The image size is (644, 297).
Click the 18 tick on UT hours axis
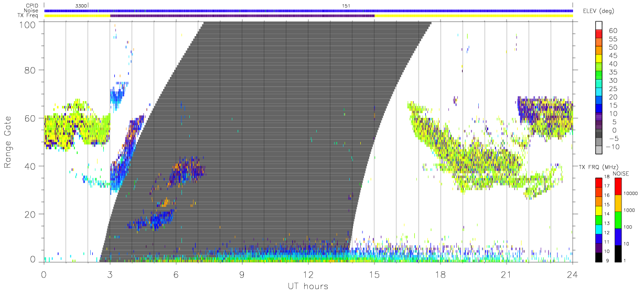pos(441,274)
